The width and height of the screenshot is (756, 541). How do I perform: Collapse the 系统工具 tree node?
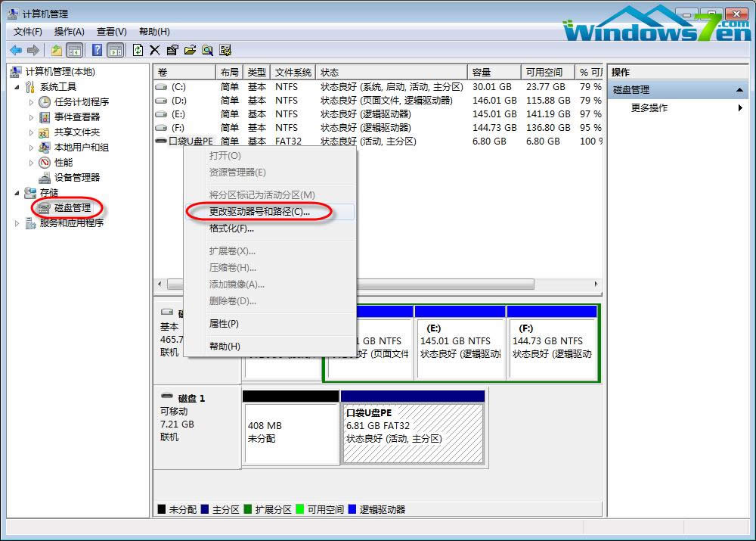click(x=18, y=87)
